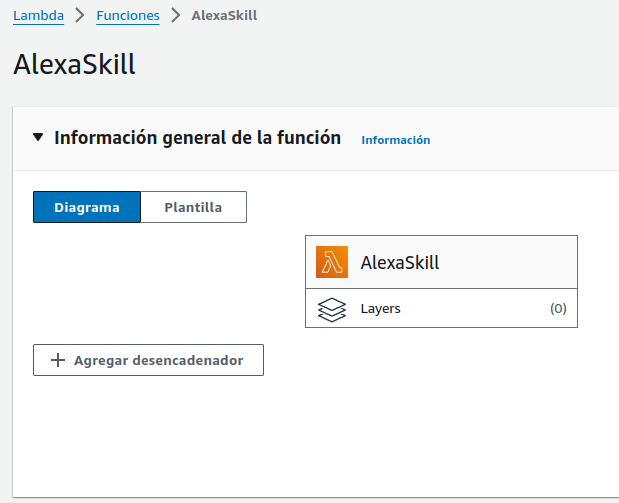
Task: Click the Layers count (0)
Action: [x=558, y=308]
